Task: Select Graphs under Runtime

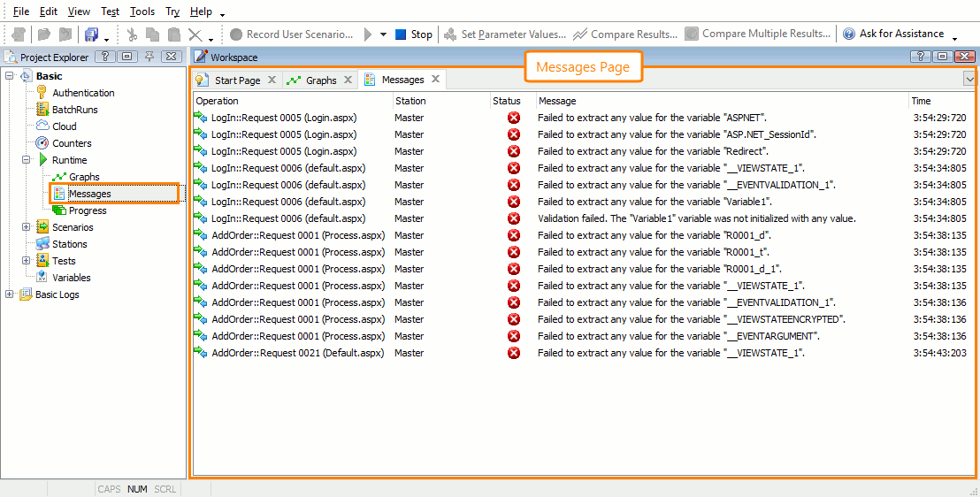Action: (x=84, y=177)
